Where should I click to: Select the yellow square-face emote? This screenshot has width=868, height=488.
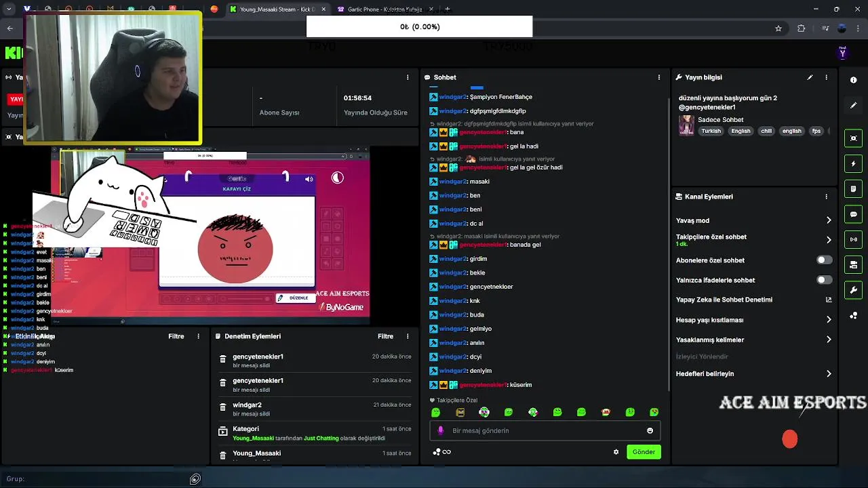(x=460, y=412)
